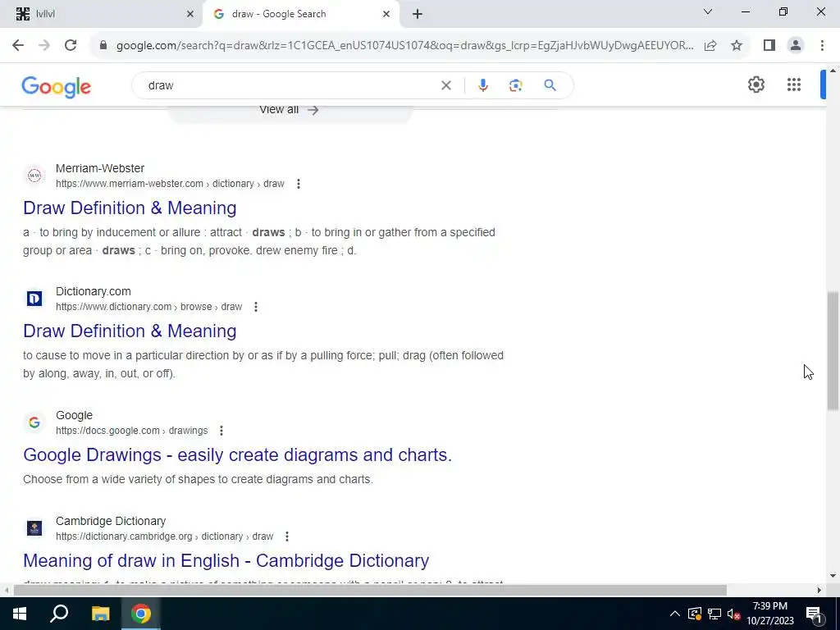Click the dictionary.com browse URL breadcrumb

[149, 307]
